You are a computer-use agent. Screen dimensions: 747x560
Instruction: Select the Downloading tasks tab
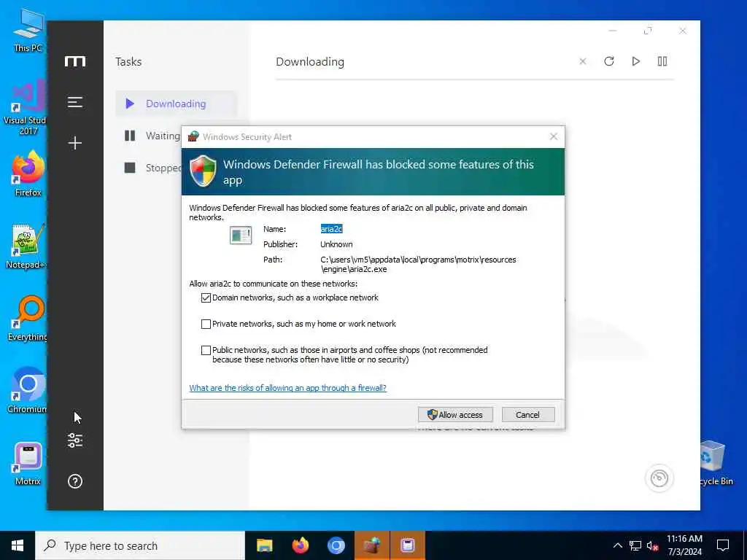176,104
